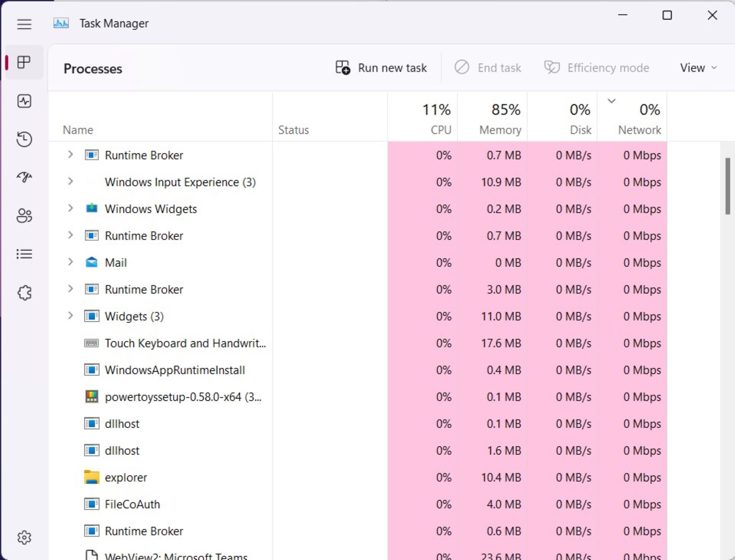Click the Processes page heading
The height and width of the screenshot is (560, 735).
coord(93,69)
